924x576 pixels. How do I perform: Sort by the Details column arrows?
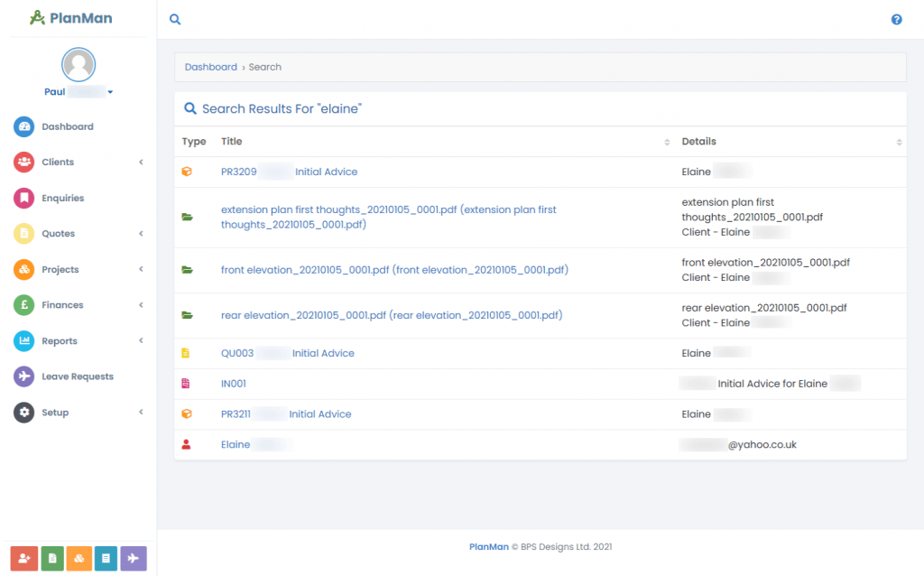pos(899,142)
